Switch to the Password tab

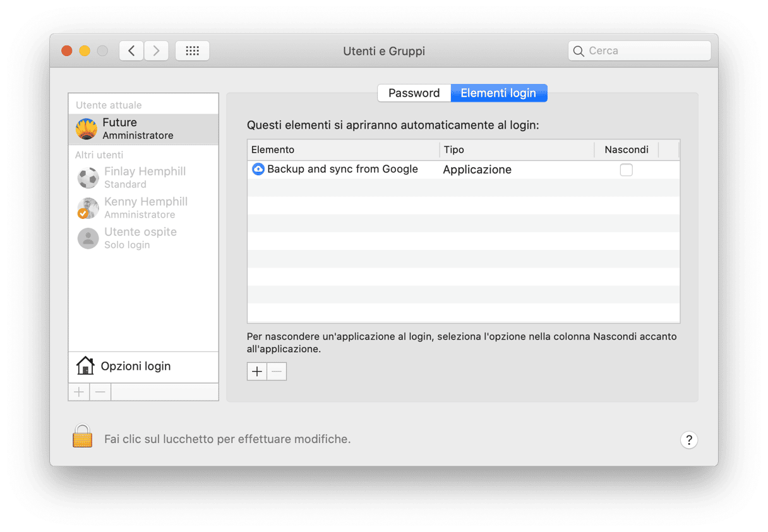click(x=414, y=93)
